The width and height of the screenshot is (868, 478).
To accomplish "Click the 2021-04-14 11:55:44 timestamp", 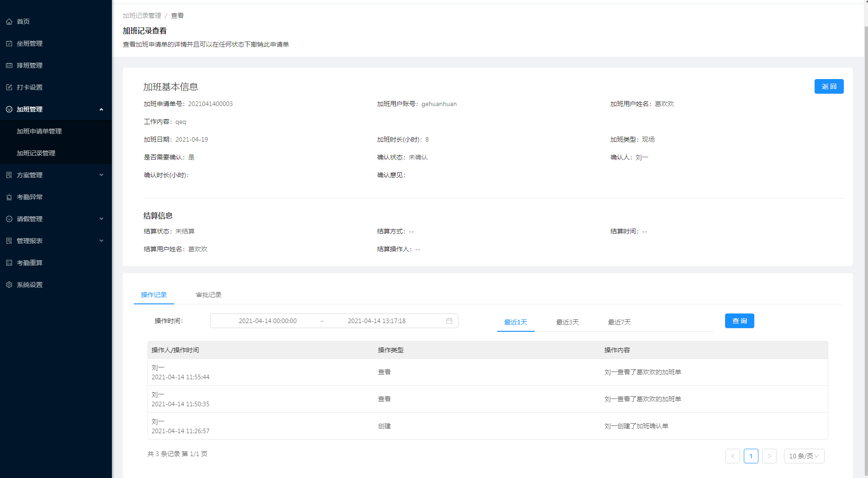I will (x=180, y=377).
